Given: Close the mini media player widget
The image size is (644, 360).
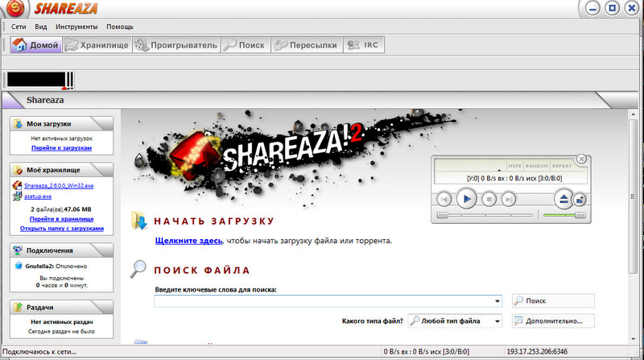Looking at the screenshot, I should tap(581, 159).
